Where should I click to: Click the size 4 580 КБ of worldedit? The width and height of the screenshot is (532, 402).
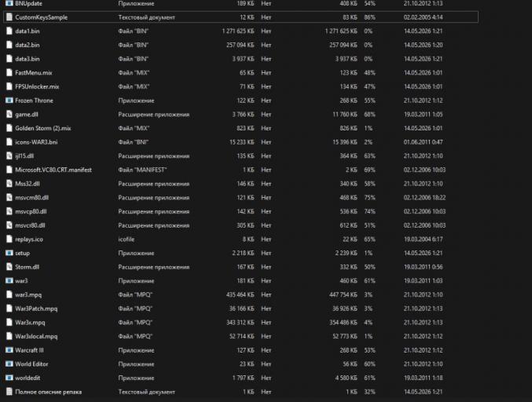click(347, 378)
